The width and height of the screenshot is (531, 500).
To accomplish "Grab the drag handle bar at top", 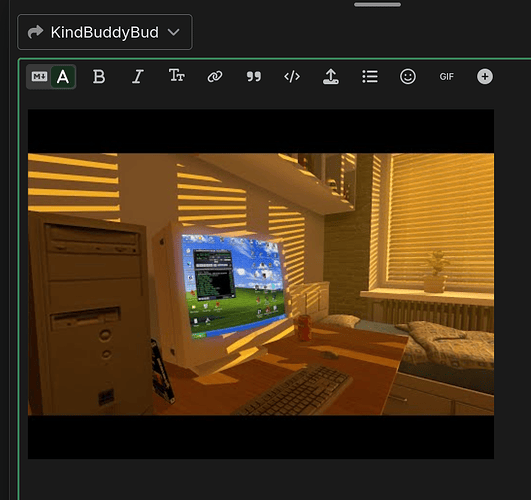I will (377, 4).
